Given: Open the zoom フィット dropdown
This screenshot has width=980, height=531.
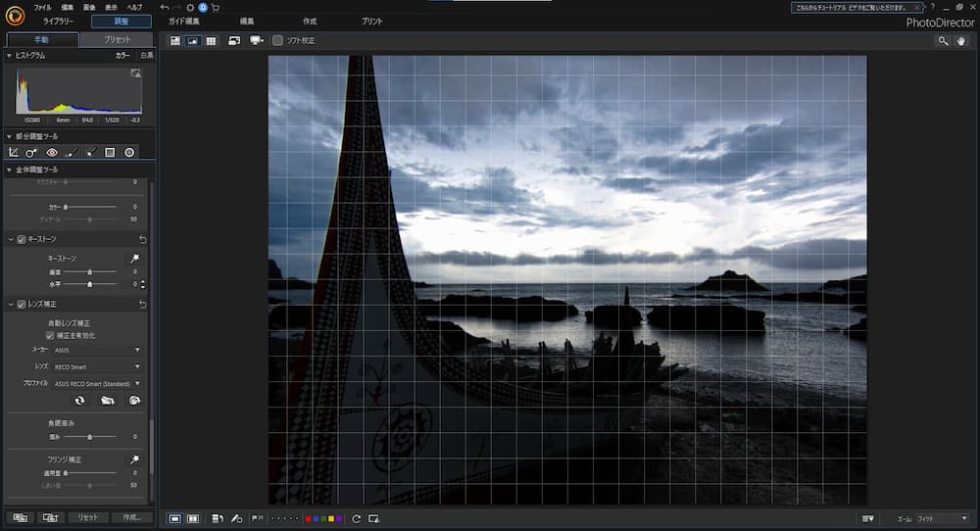Looking at the screenshot, I should click(x=941, y=518).
